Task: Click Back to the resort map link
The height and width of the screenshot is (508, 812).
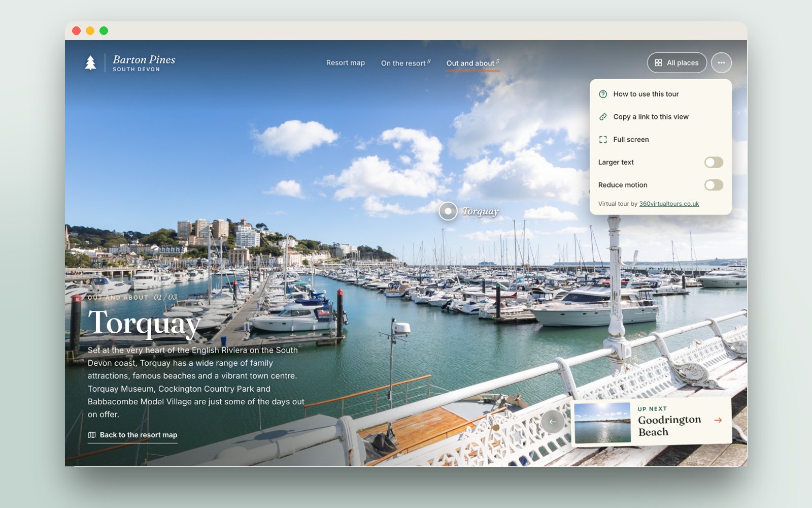Action: 132,435
